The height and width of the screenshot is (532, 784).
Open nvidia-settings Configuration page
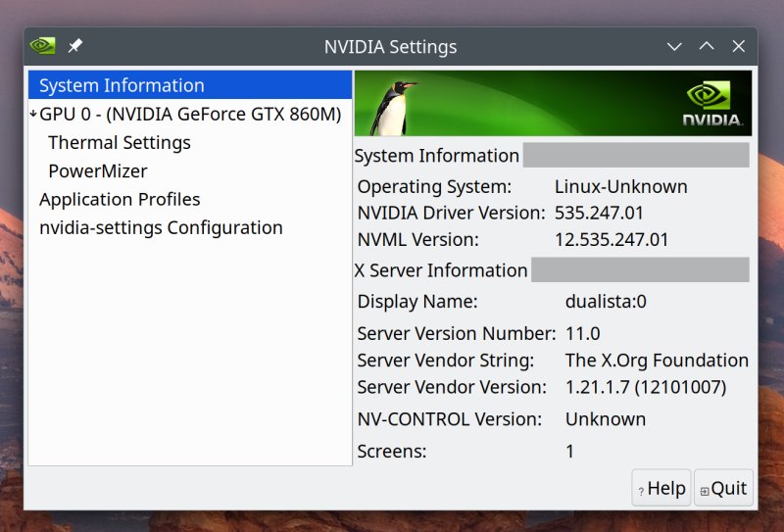161,227
